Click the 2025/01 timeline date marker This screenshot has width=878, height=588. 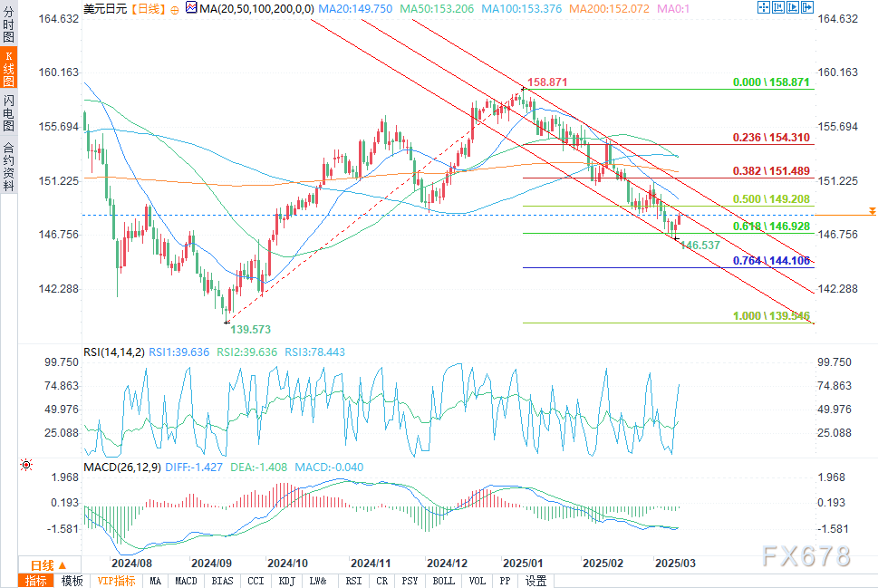point(523,564)
